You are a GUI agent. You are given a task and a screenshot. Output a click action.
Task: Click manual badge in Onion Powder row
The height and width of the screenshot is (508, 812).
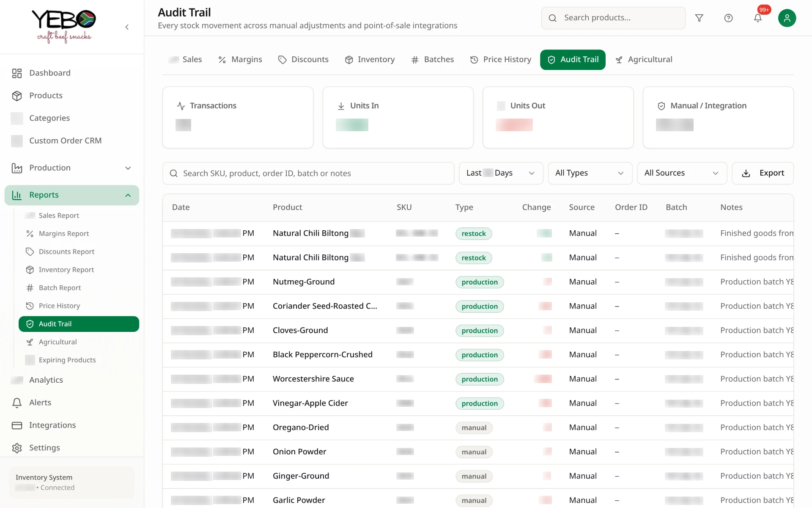click(474, 452)
